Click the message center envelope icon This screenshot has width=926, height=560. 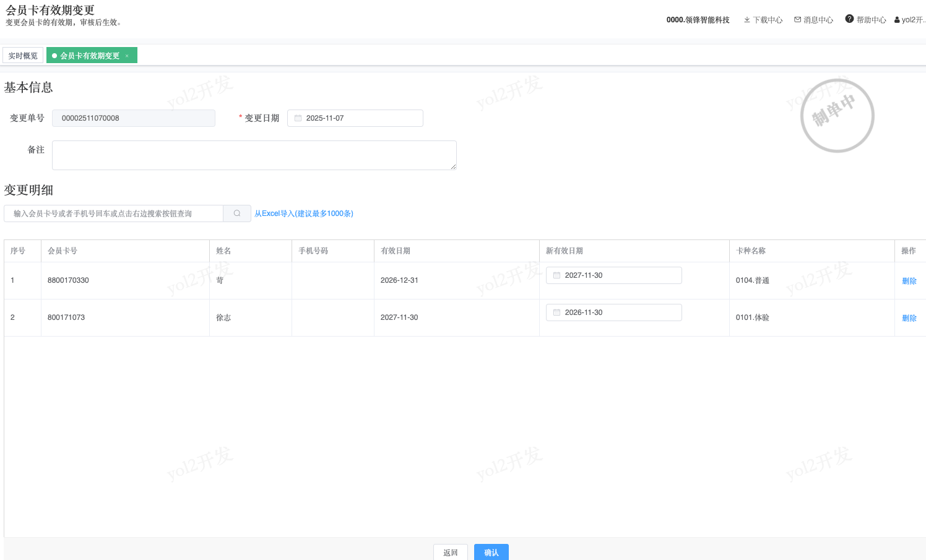click(798, 20)
